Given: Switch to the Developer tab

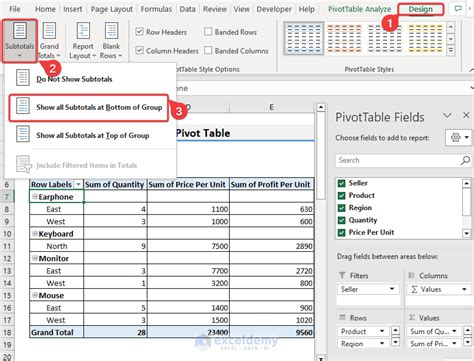Looking at the screenshot, I should 274,9.
